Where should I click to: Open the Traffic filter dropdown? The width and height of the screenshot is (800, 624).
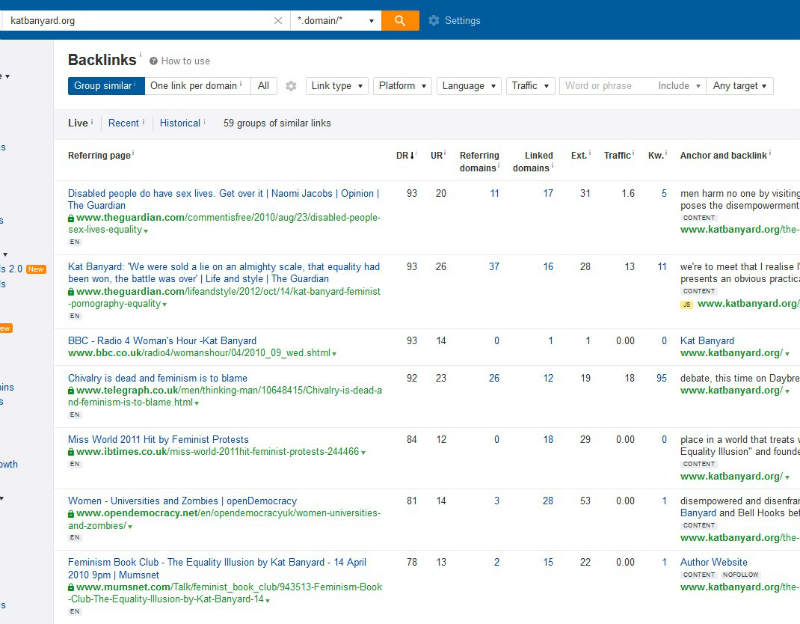point(530,86)
